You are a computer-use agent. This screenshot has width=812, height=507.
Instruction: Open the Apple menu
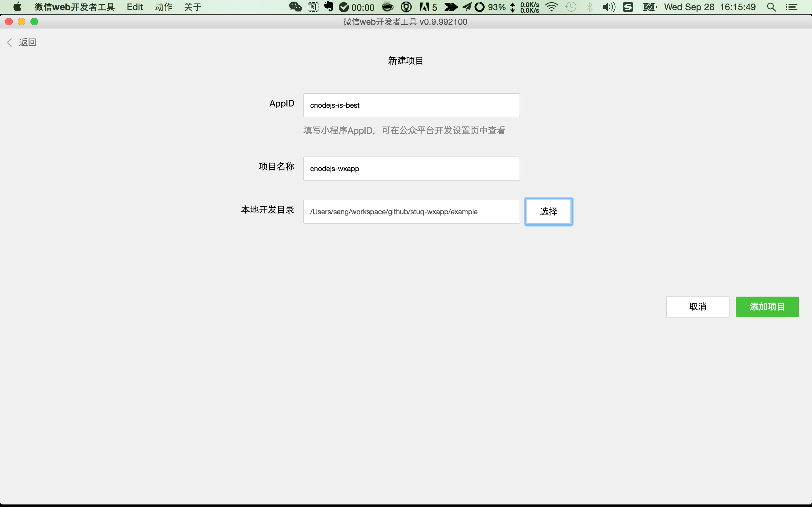[17, 7]
